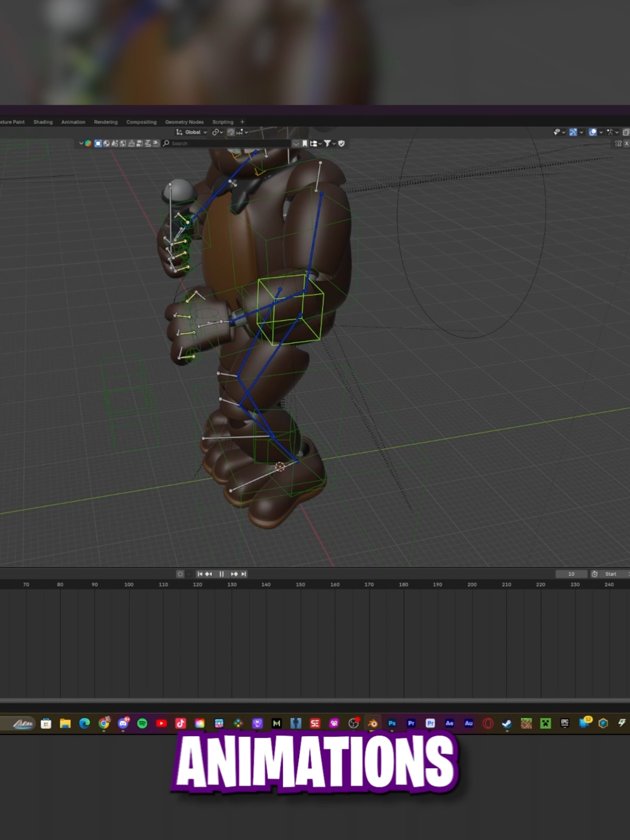Open YouTube from the taskbar

(161, 723)
